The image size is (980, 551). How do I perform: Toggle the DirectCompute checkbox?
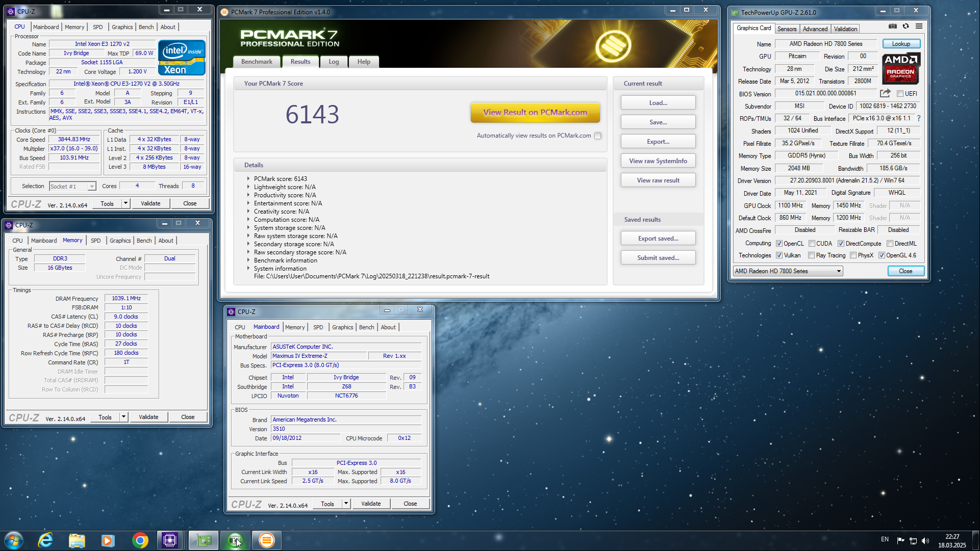click(x=841, y=244)
